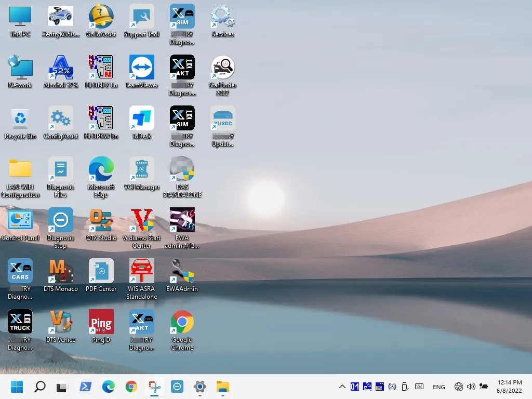
Task: Open StarFinder 2022 desktop icon
Action: 222,68
